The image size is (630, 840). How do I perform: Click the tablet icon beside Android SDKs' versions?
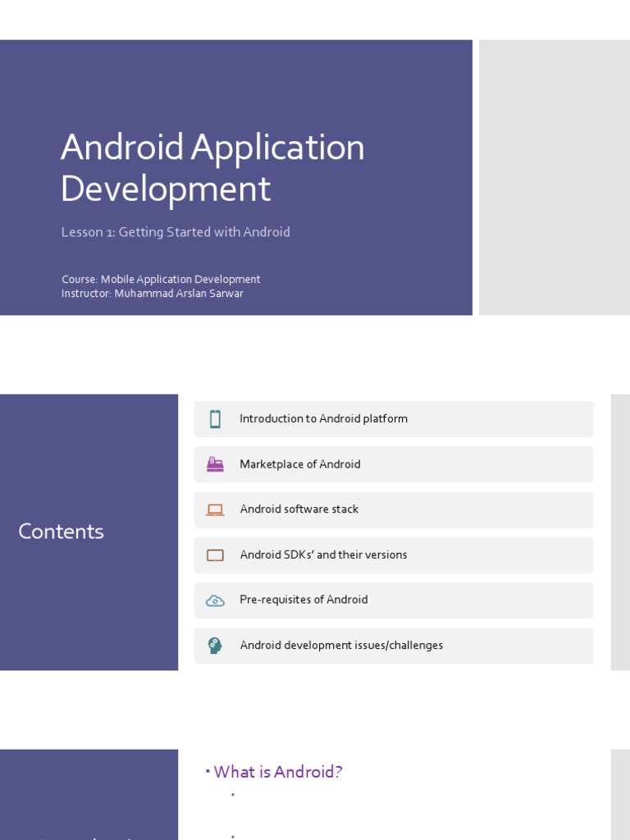[x=215, y=555]
